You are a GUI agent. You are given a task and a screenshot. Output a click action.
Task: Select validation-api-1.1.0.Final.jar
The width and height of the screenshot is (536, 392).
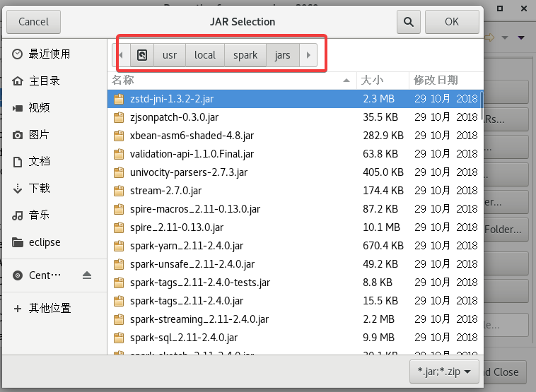(x=294, y=154)
